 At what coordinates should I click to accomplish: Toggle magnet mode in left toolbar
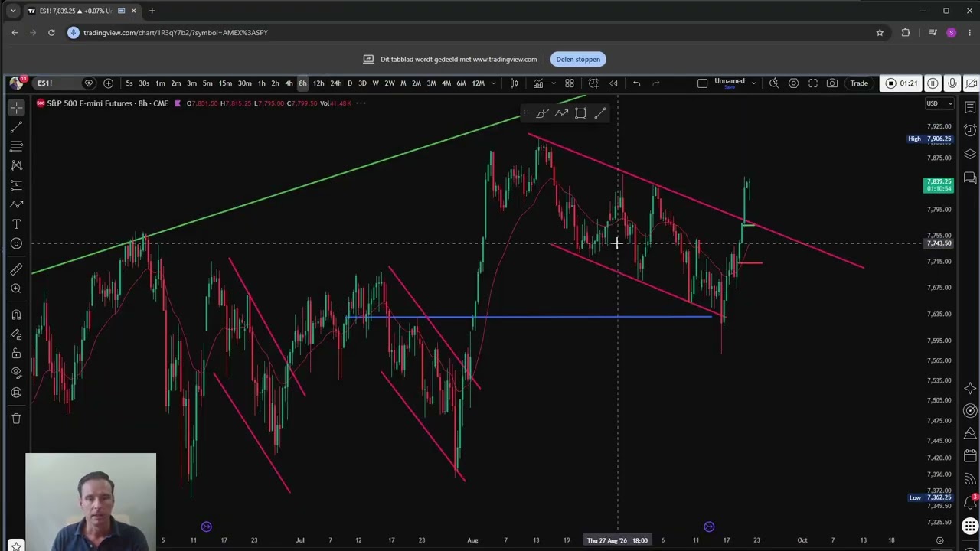pos(16,315)
